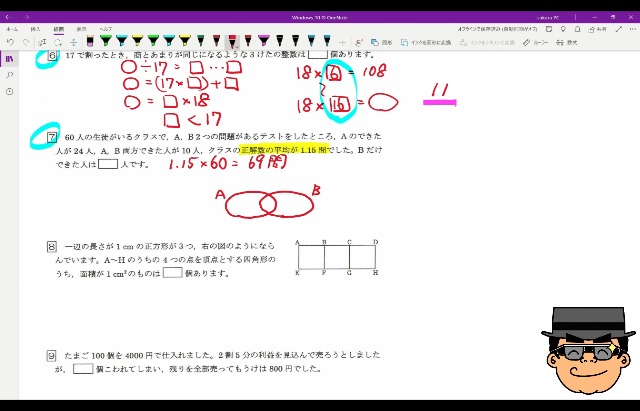Click the 数式 math button
Screen dimensions: 640x411
point(568,42)
